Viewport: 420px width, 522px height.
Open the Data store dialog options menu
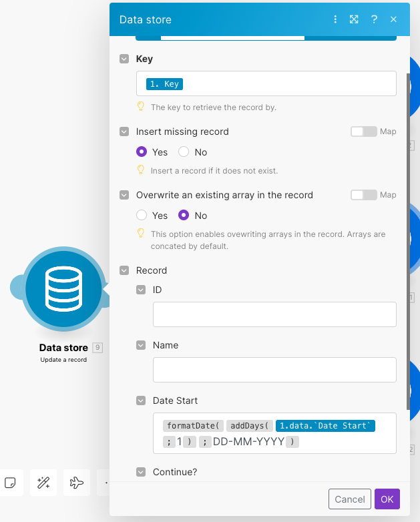(x=335, y=19)
